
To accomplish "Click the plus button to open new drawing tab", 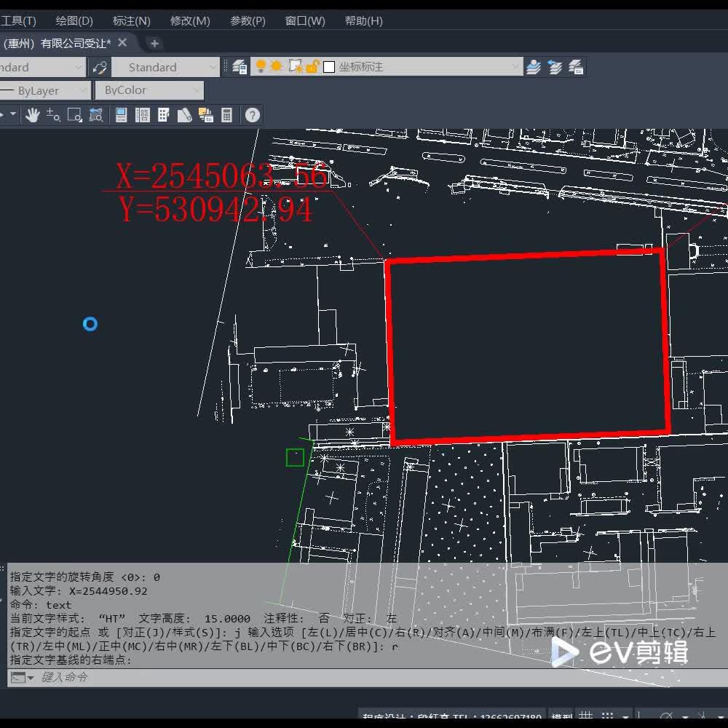I will (x=154, y=43).
